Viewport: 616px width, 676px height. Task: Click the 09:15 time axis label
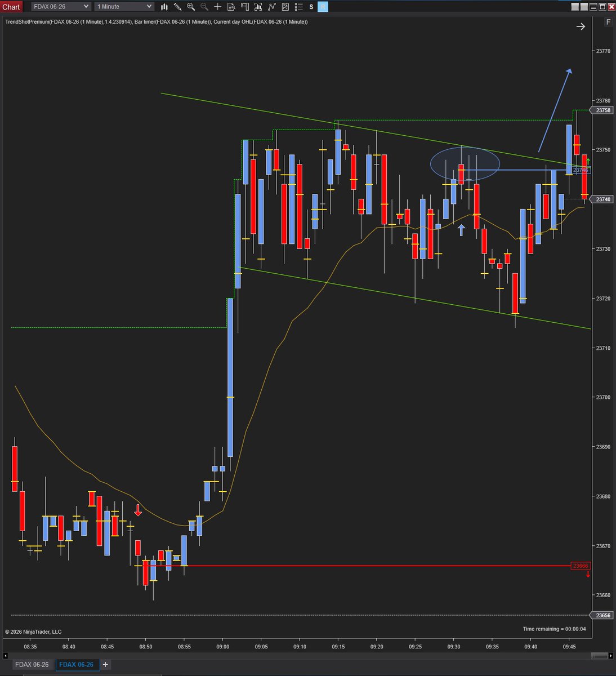(x=338, y=647)
